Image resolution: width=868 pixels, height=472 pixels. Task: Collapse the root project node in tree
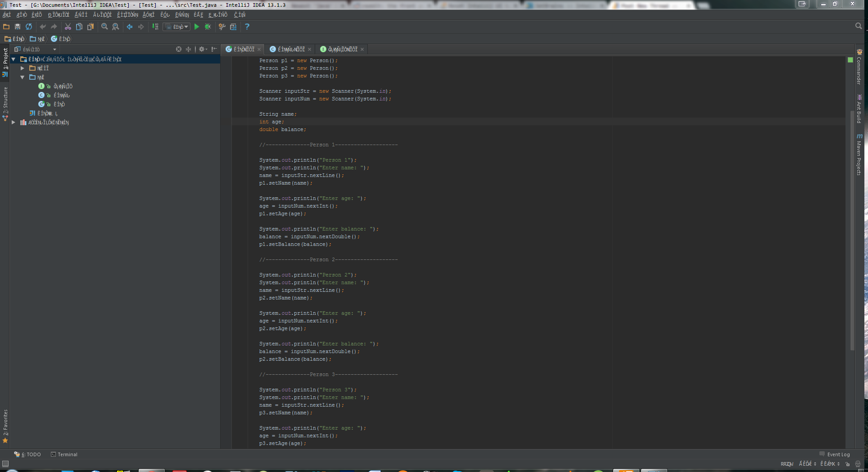(x=14, y=59)
